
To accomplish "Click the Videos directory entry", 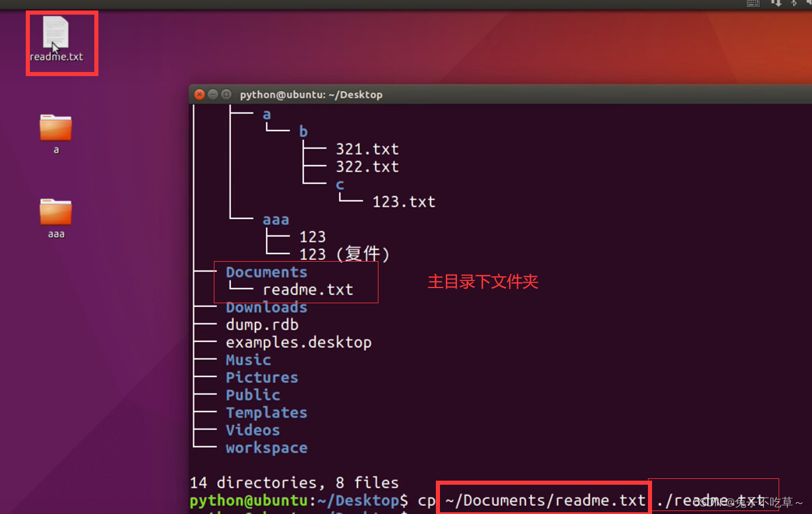I will point(253,430).
